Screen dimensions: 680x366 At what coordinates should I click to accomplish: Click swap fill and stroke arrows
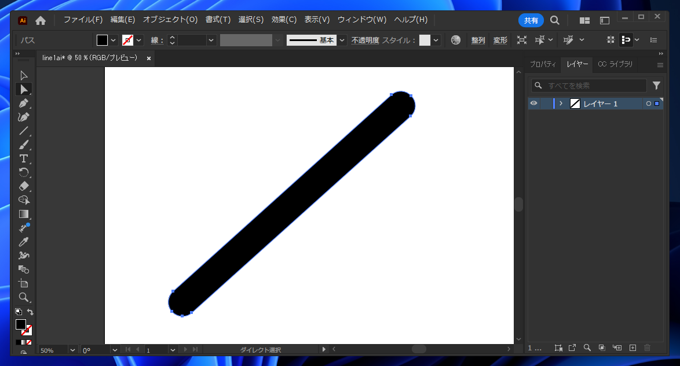click(30, 312)
